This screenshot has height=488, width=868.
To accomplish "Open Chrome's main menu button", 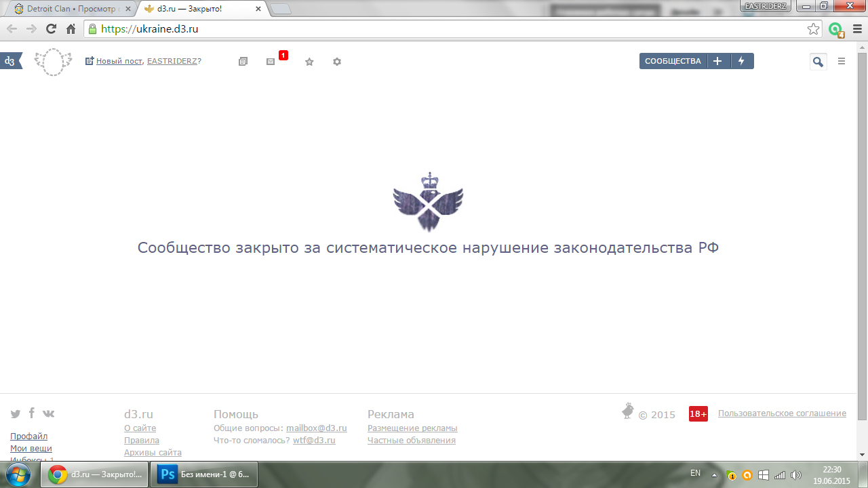I will [x=857, y=29].
